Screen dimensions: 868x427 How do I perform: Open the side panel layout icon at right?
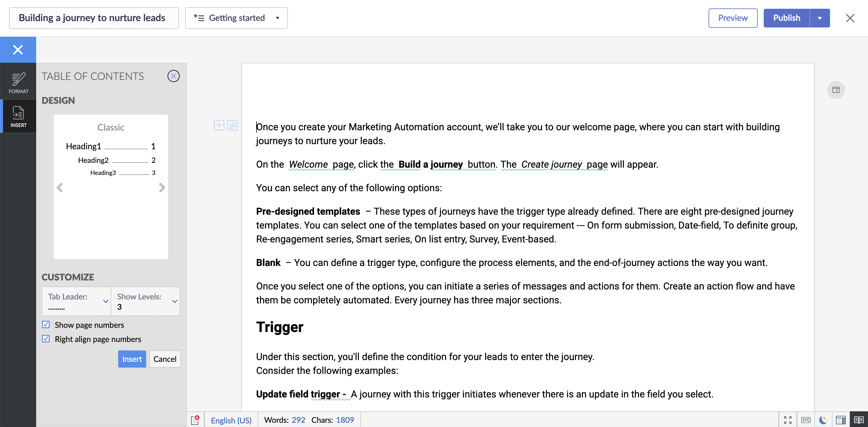[x=836, y=90]
